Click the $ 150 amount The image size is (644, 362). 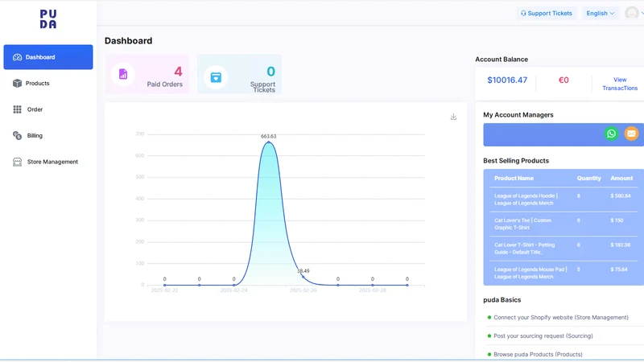(617, 220)
